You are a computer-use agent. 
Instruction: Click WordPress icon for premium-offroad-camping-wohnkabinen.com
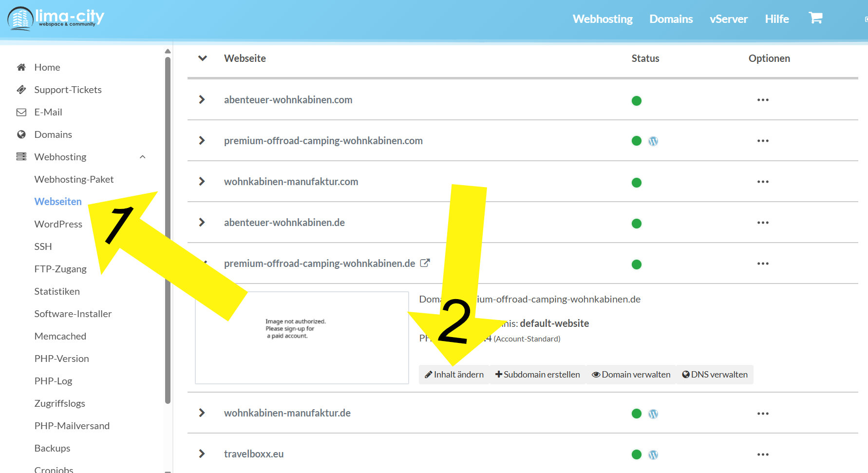653,141
